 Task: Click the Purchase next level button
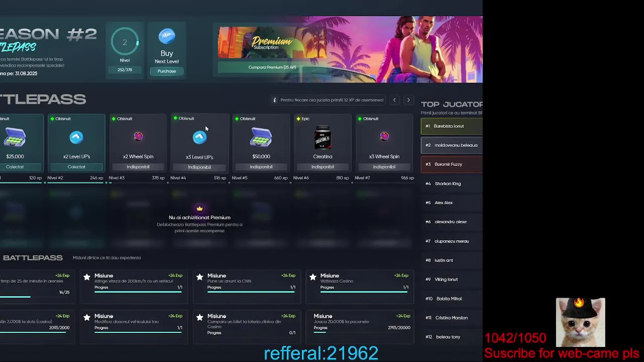[x=167, y=71]
